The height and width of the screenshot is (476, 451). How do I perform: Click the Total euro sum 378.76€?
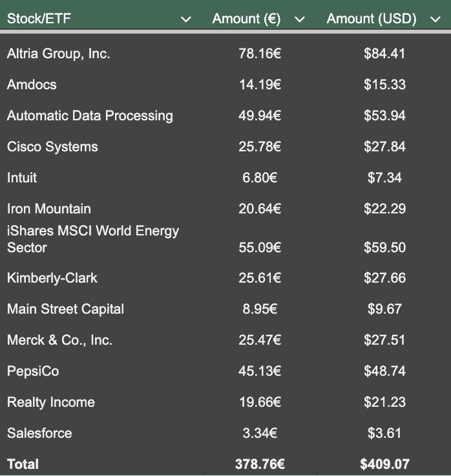pos(260,464)
